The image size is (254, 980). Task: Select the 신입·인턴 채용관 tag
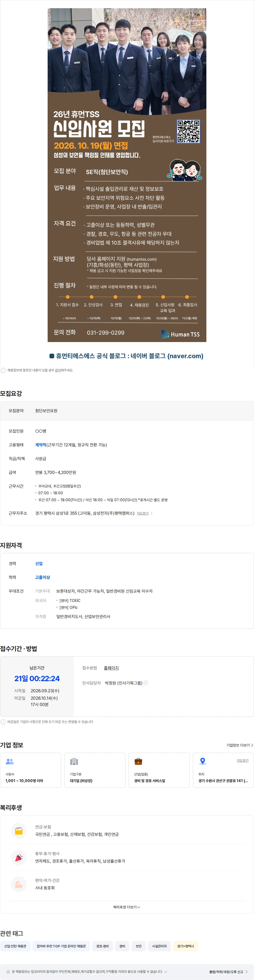(x=15, y=946)
